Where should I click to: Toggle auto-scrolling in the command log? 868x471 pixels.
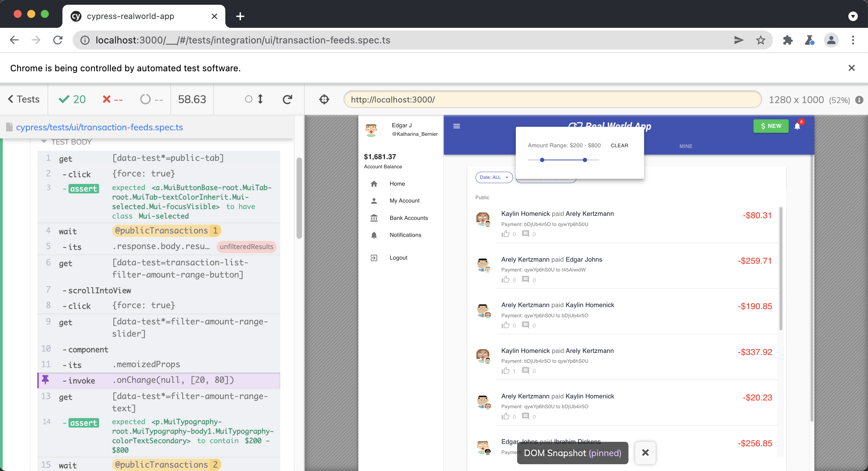[x=254, y=99]
